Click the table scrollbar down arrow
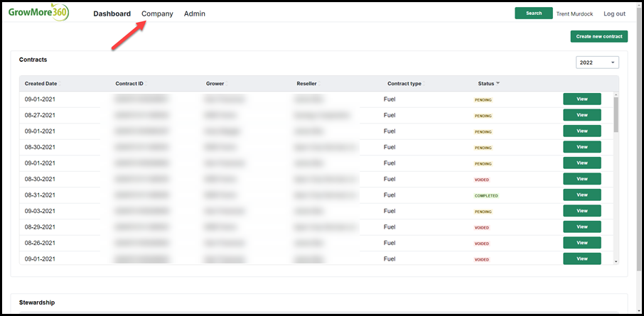644x316 pixels. (x=616, y=261)
